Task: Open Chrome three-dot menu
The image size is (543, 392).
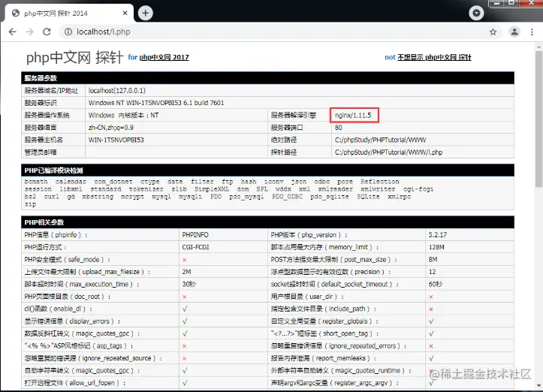Action: coord(532,32)
